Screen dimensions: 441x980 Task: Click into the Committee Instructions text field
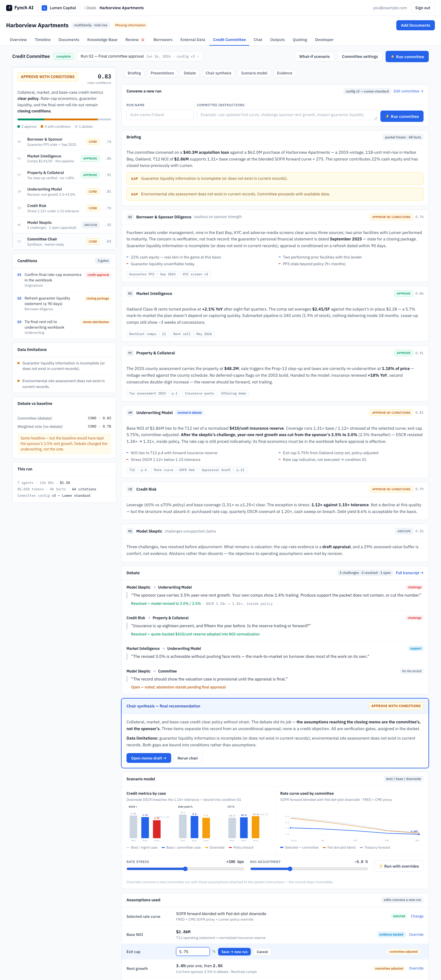point(287,115)
